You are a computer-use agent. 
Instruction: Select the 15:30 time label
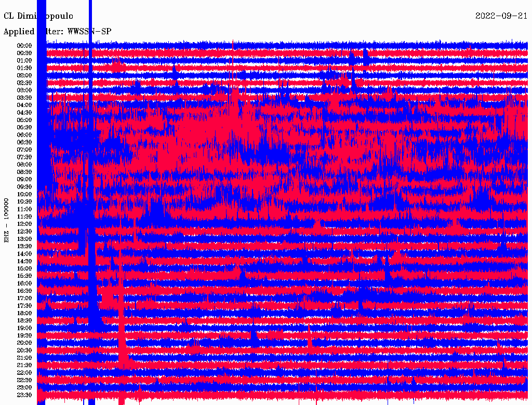click(x=24, y=276)
